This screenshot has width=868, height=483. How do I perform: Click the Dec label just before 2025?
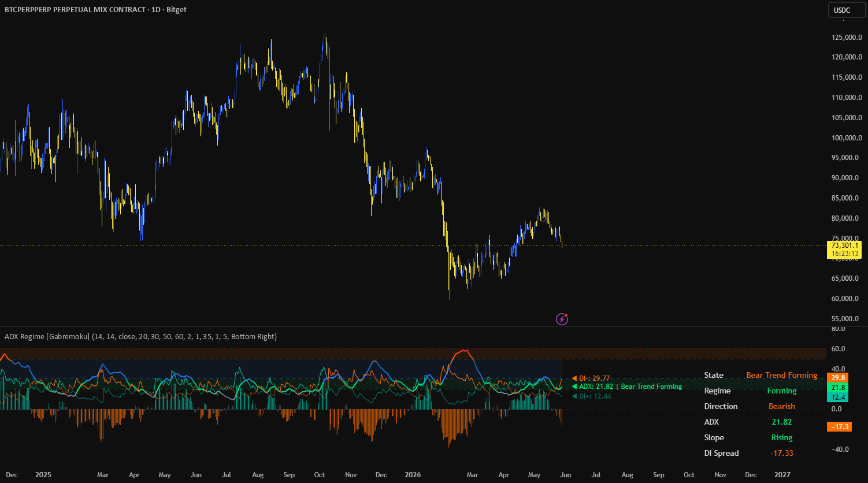coord(12,475)
